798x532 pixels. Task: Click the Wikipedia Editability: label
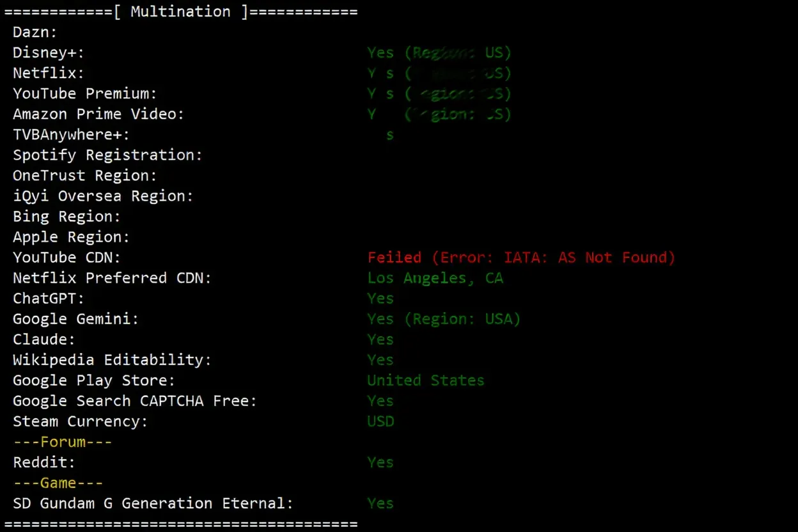pos(112,359)
